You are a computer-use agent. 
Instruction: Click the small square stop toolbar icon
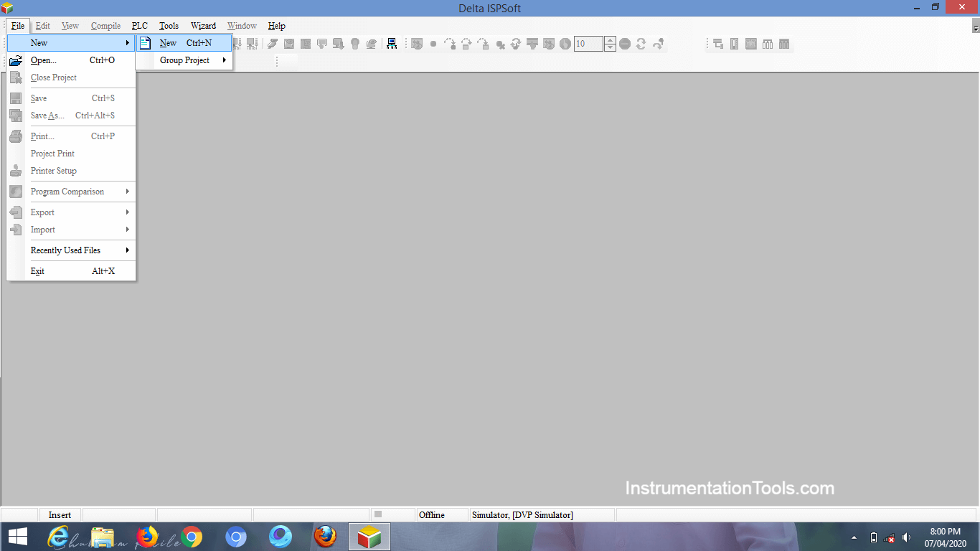click(x=433, y=44)
